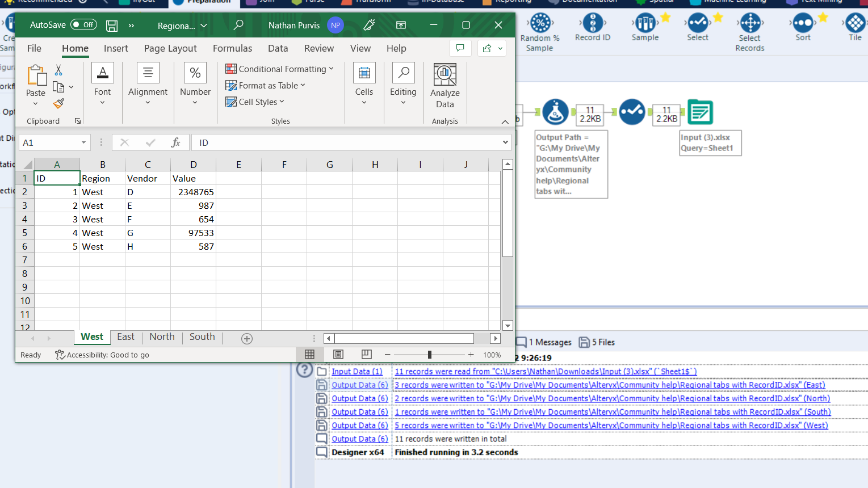Open the Formulas ribbon tab
This screenshot has height=488, width=868.
tap(232, 48)
